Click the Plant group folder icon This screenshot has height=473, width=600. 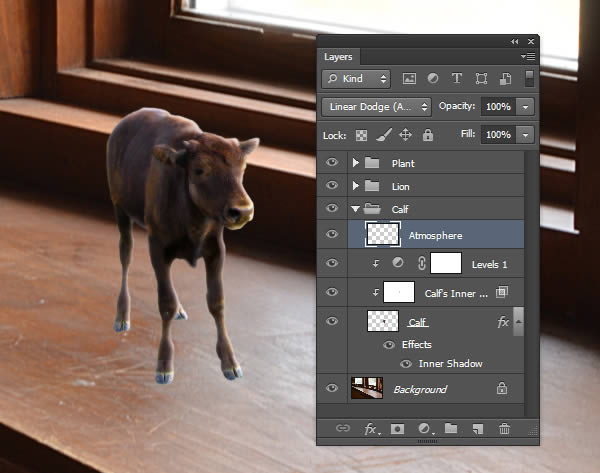[372, 163]
